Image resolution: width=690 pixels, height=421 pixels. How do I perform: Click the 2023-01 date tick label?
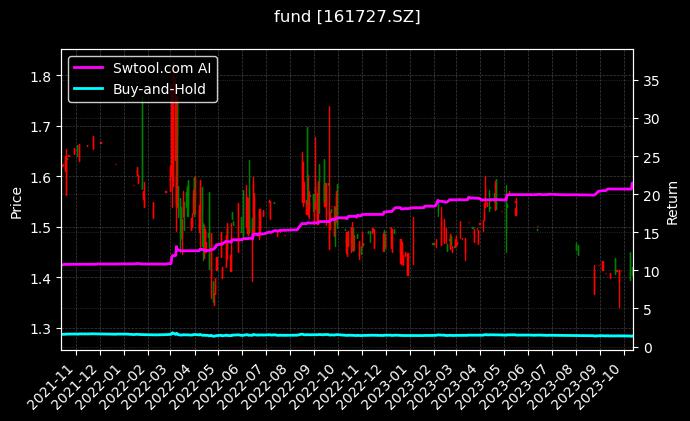[388, 384]
